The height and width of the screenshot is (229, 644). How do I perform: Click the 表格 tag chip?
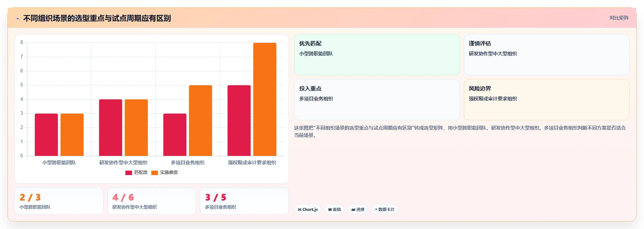tap(334, 209)
